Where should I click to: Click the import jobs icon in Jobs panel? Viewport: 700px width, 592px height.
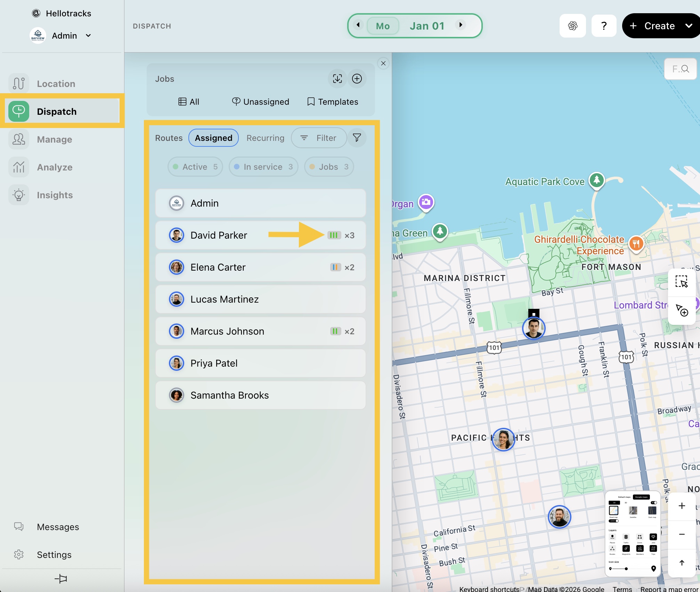click(337, 79)
